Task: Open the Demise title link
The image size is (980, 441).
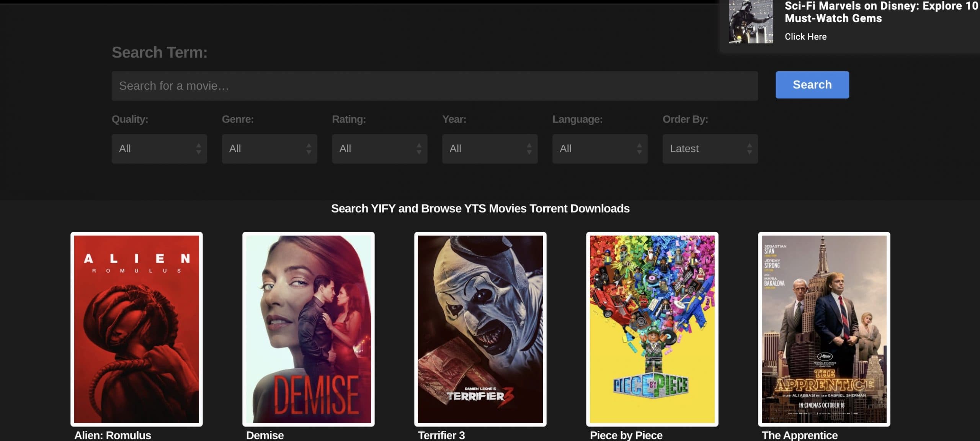Action: (265, 435)
